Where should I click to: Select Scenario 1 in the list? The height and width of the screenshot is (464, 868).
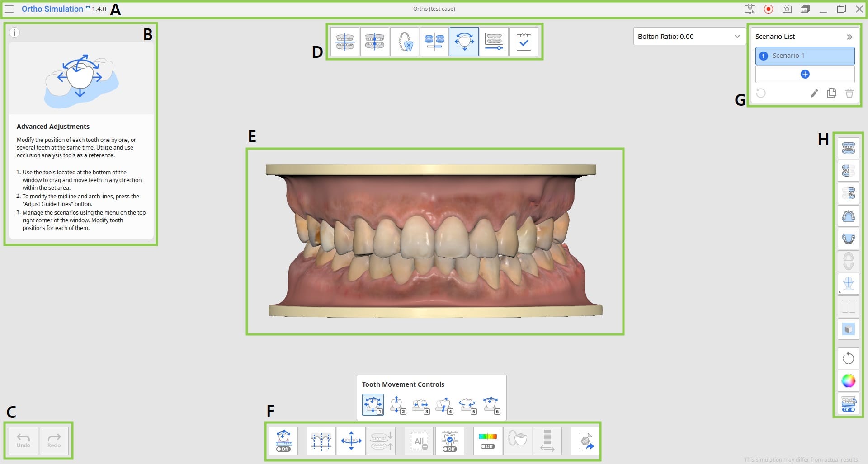tap(805, 56)
